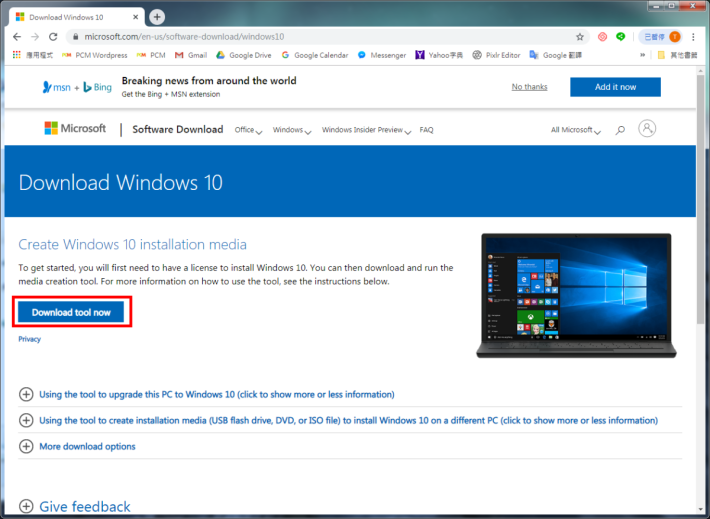The height and width of the screenshot is (519, 710).
Task: Expand the Office dropdown menu
Action: (248, 130)
